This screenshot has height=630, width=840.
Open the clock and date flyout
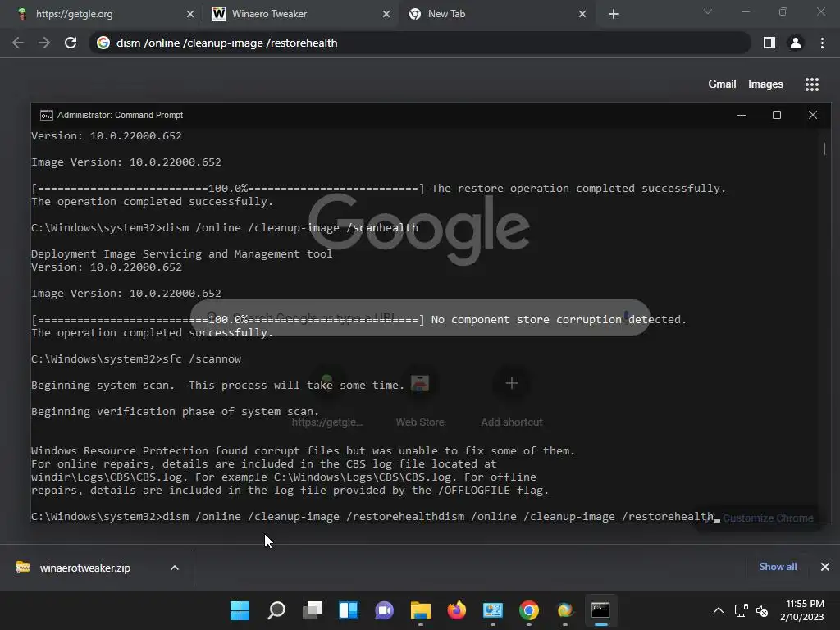coord(802,610)
